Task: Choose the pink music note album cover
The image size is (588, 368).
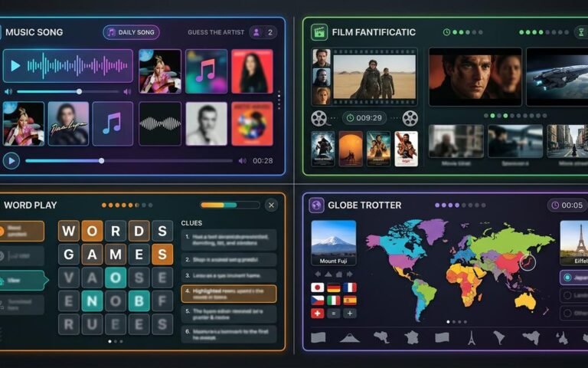Action: (206, 71)
